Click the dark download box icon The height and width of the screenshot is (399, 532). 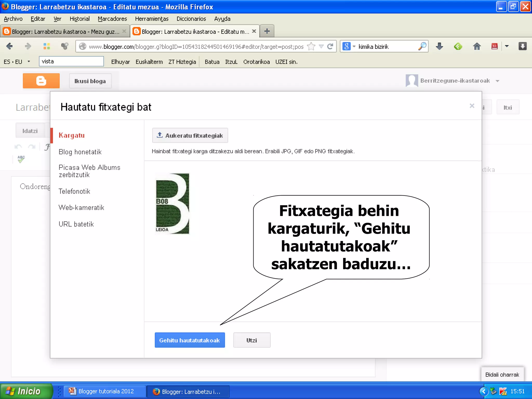(x=522, y=46)
